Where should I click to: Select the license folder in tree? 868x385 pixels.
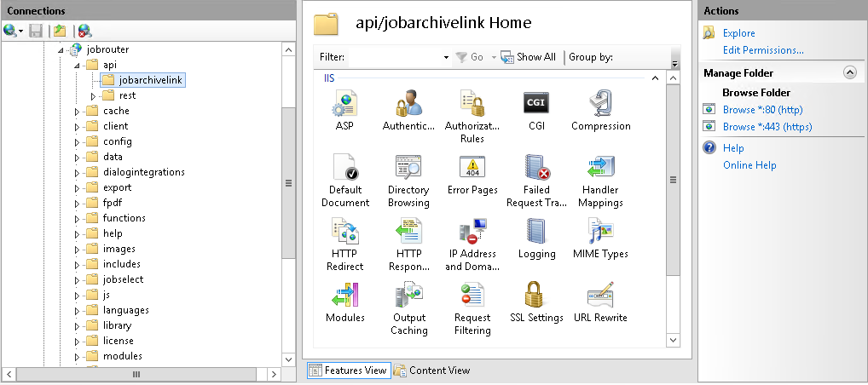click(118, 341)
